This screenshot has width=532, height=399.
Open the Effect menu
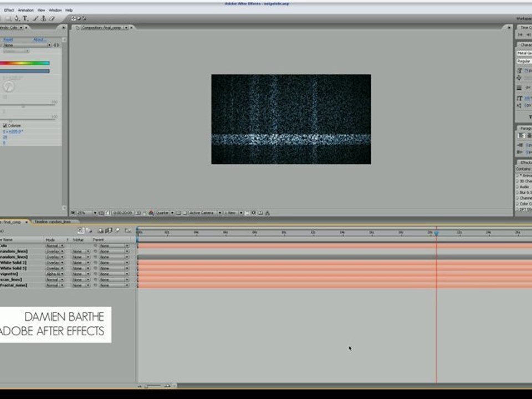point(9,10)
